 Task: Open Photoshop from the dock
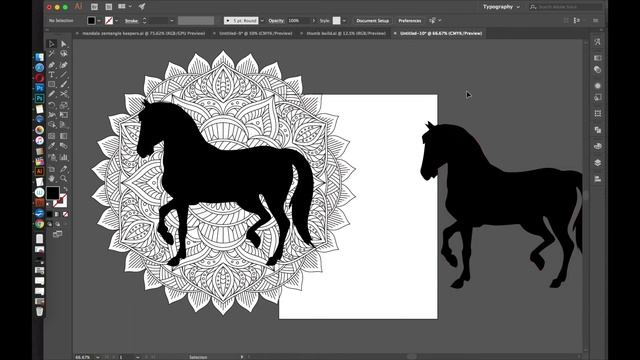[x=40, y=89]
